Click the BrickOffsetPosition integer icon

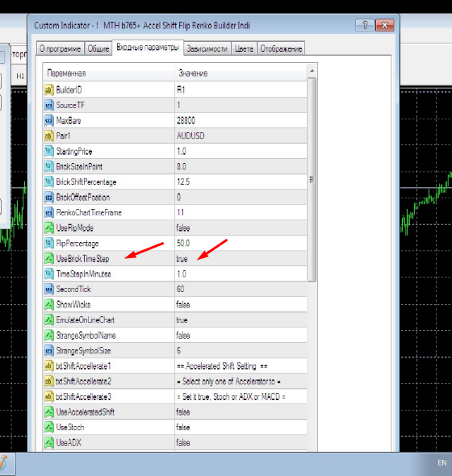[x=49, y=198]
